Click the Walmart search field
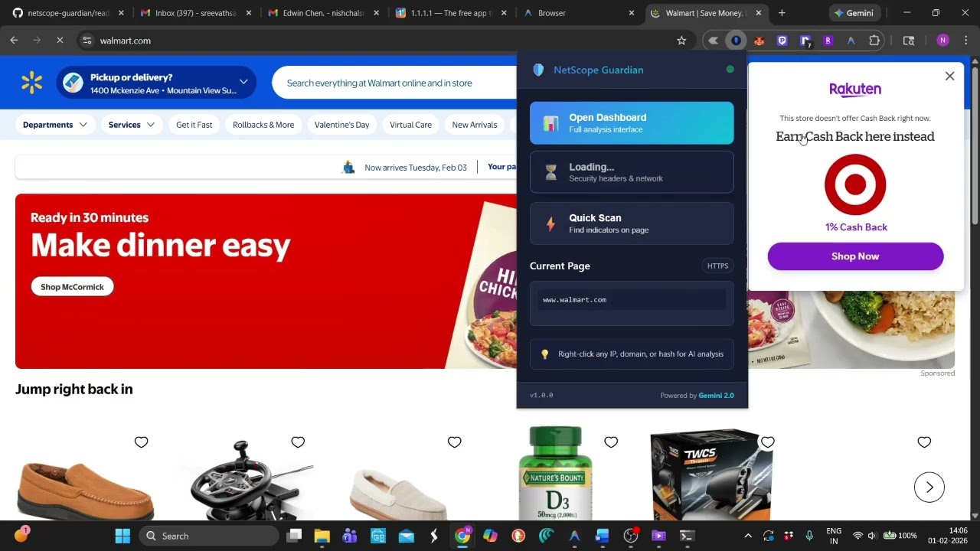This screenshot has width=980, height=551. 394,83
